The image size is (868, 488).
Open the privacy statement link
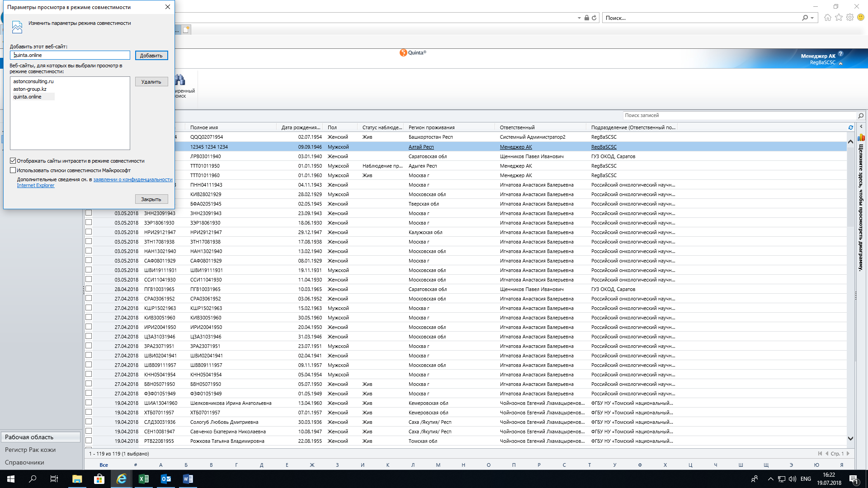click(x=132, y=179)
